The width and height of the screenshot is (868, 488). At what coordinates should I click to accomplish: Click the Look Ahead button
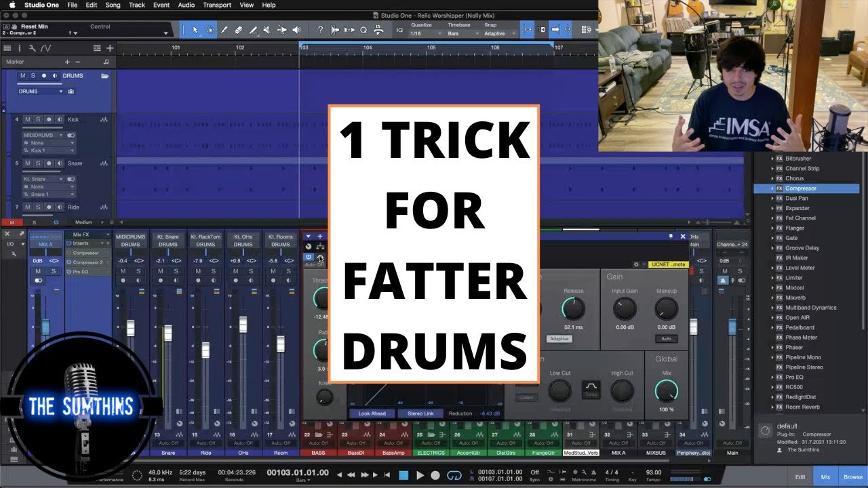[372, 413]
